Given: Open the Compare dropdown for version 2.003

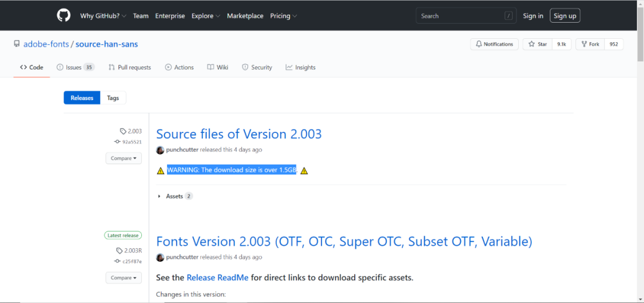Looking at the screenshot, I should click(124, 159).
